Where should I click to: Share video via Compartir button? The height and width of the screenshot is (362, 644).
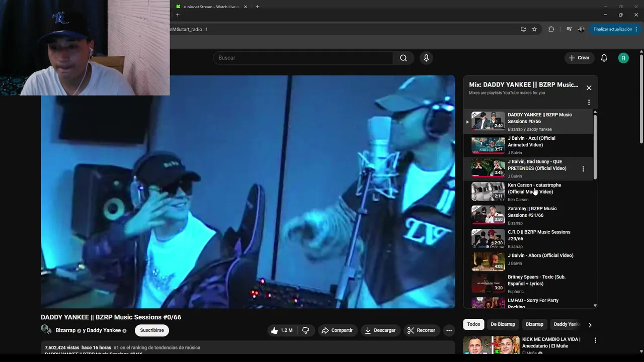(337, 330)
